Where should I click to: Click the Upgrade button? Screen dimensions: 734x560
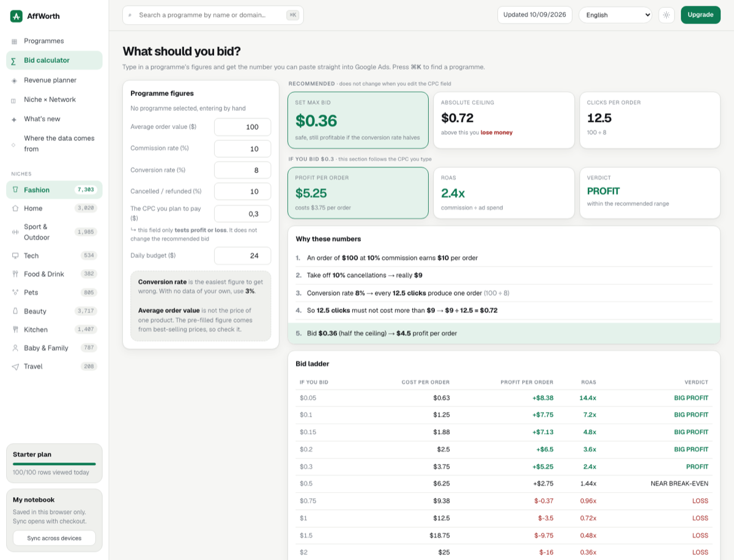coord(700,15)
